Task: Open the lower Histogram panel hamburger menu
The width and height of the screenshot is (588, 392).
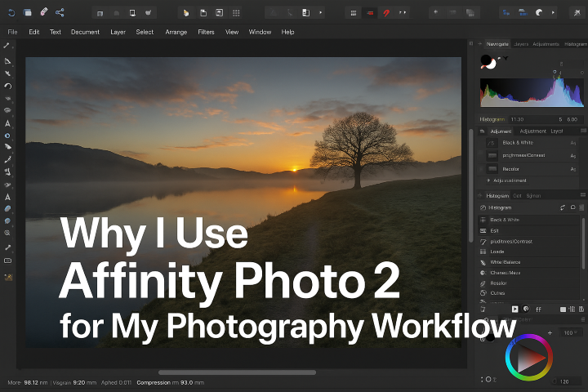Action: (583, 195)
